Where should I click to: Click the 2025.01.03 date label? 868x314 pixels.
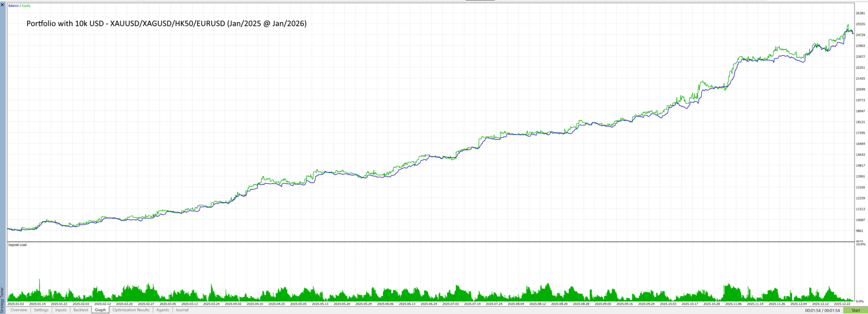[15, 304]
